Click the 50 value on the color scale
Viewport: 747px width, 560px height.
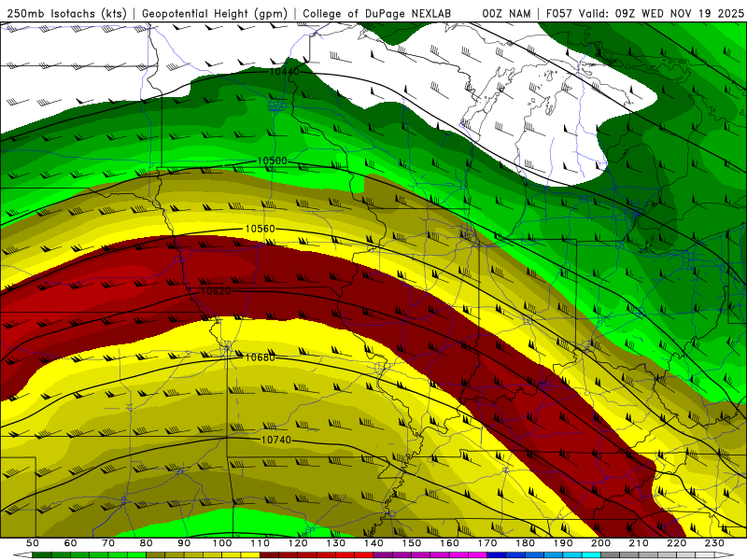click(x=33, y=543)
